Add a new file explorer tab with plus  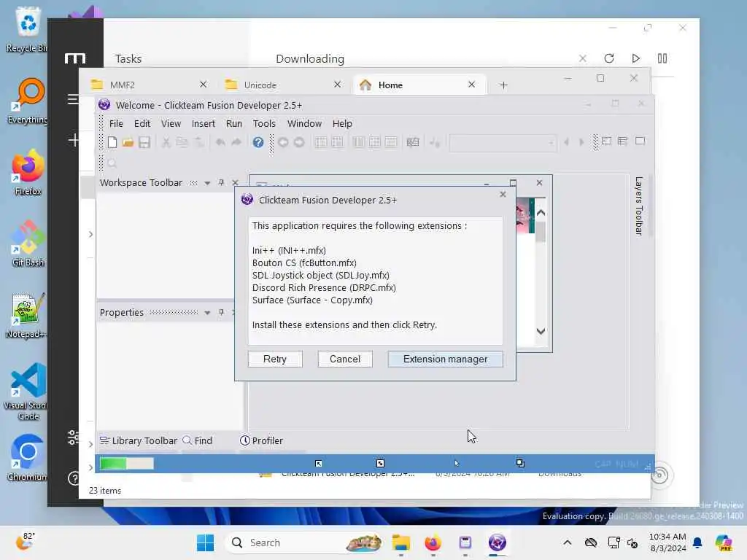coord(503,85)
